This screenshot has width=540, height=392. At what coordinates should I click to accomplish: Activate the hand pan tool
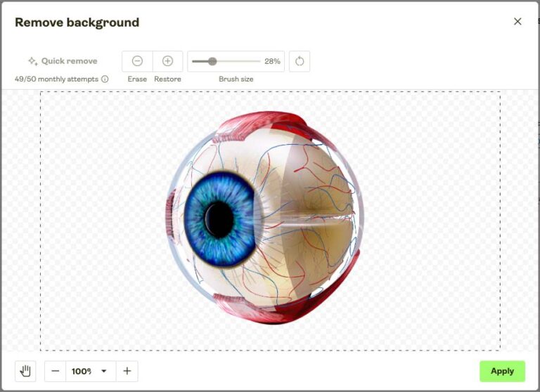(25, 371)
